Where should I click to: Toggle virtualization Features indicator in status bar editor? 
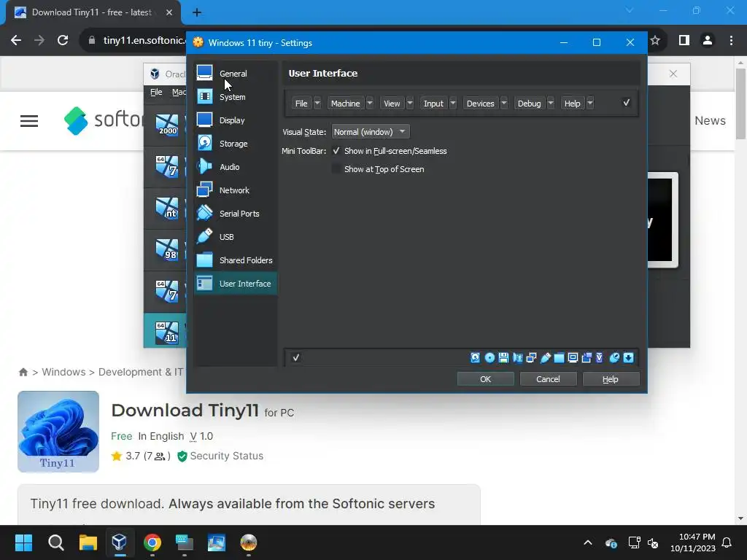tap(600, 357)
